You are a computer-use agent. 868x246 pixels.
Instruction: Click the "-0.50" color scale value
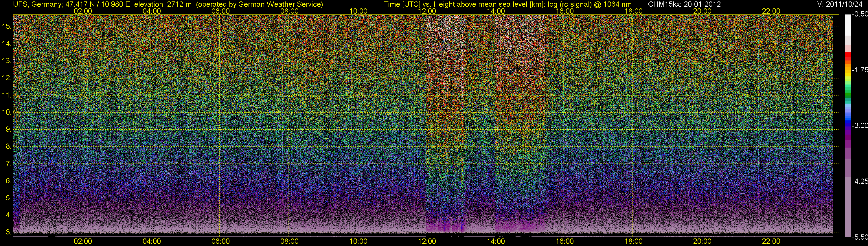860,14
